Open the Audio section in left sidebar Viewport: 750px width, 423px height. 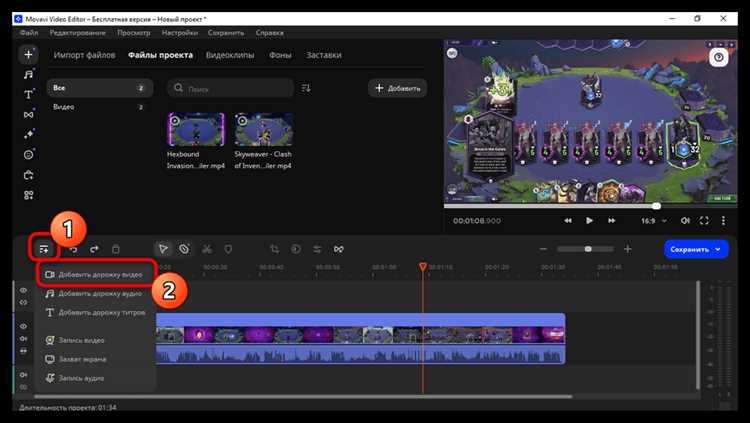(29, 74)
